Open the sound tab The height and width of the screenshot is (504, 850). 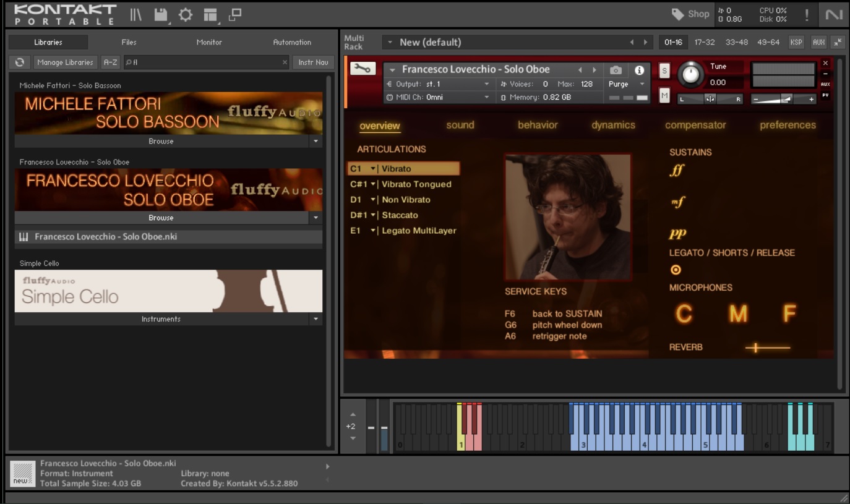pyautogui.click(x=460, y=125)
